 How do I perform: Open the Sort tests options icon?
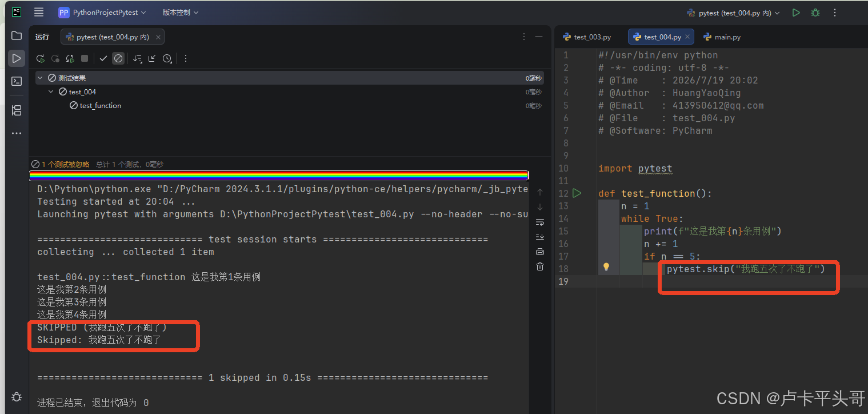(137, 58)
